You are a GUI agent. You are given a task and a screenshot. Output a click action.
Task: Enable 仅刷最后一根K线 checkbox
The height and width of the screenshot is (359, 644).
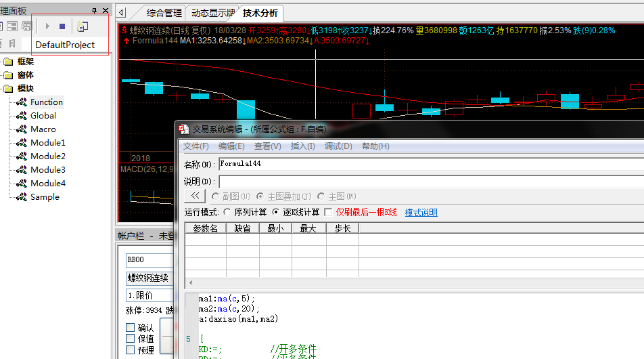tap(329, 213)
